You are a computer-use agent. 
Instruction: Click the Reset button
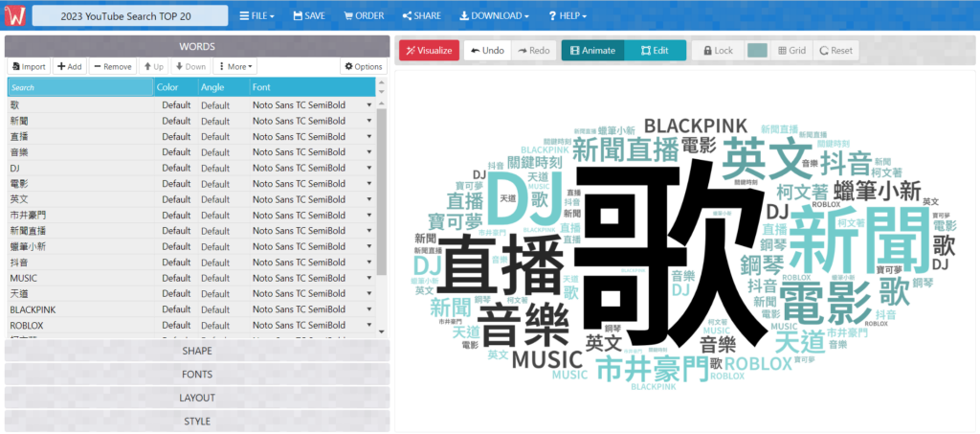point(835,51)
